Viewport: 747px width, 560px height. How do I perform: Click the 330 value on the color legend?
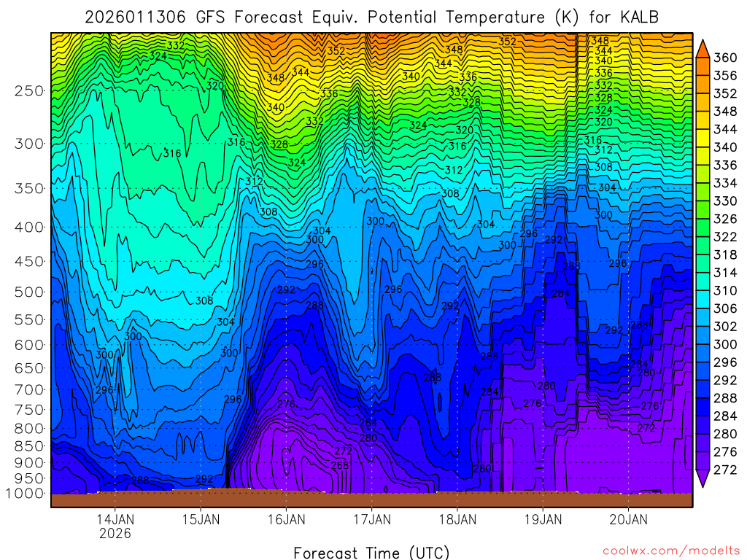pos(725,201)
